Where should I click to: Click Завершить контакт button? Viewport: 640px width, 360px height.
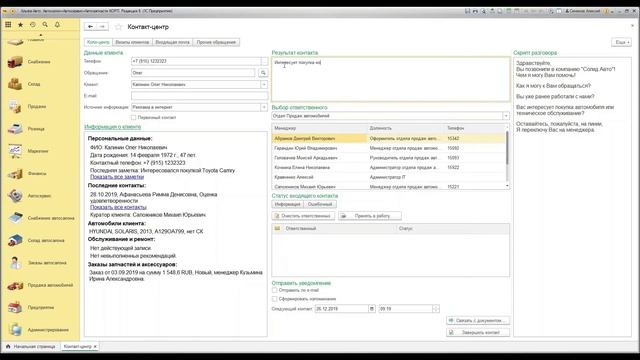tap(478, 333)
